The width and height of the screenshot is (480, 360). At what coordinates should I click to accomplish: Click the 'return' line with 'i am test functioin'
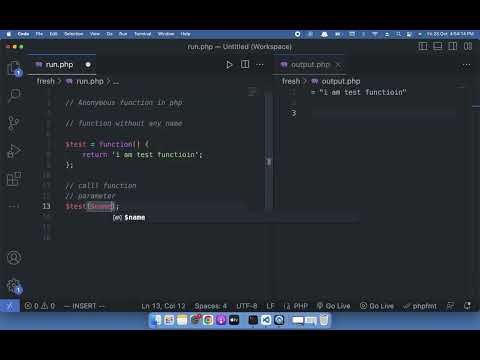coord(142,155)
